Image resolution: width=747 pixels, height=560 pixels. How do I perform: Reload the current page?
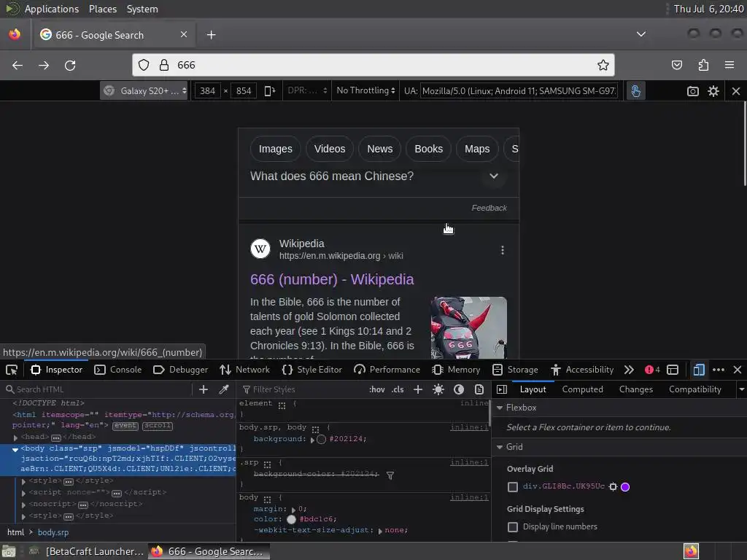pyautogui.click(x=70, y=65)
